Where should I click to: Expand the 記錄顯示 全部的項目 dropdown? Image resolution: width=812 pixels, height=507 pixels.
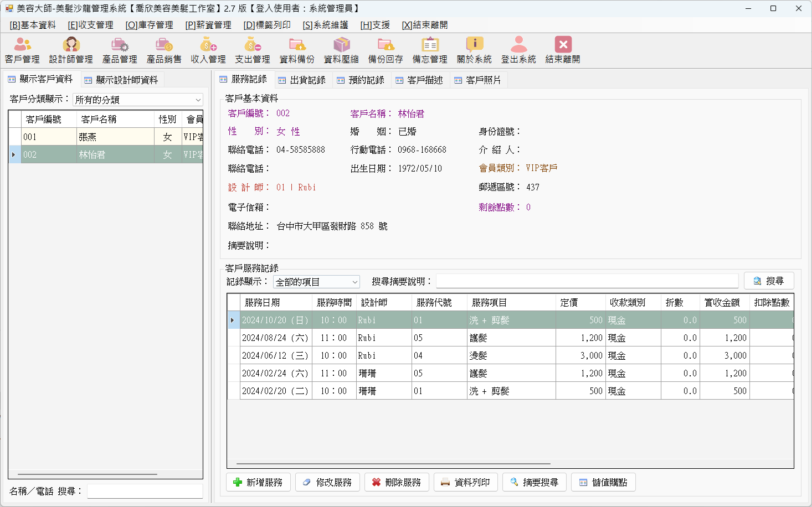pos(354,282)
